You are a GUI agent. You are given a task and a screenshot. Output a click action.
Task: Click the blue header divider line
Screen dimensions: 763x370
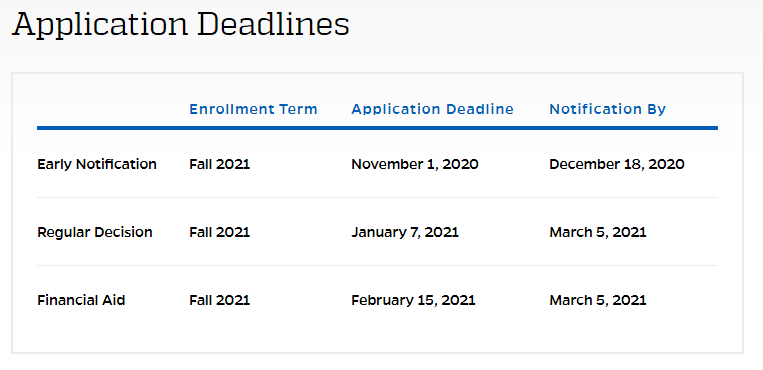tap(377, 128)
